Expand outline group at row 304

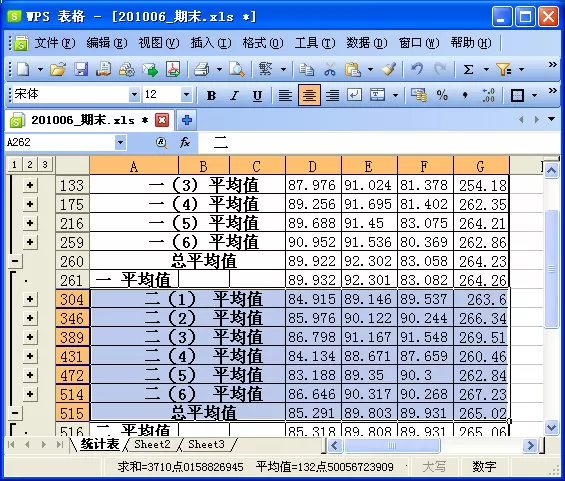click(30, 299)
